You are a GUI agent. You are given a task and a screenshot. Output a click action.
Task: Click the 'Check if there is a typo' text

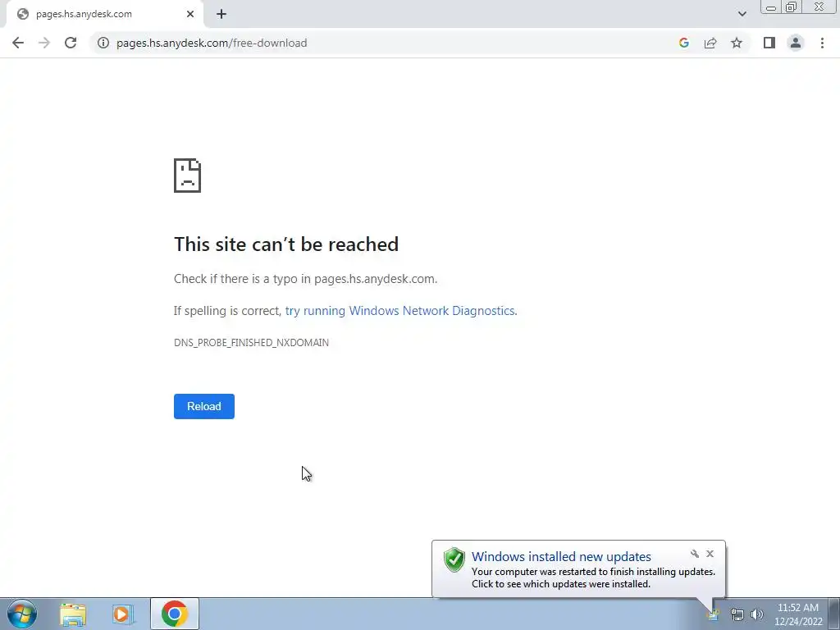(305, 279)
